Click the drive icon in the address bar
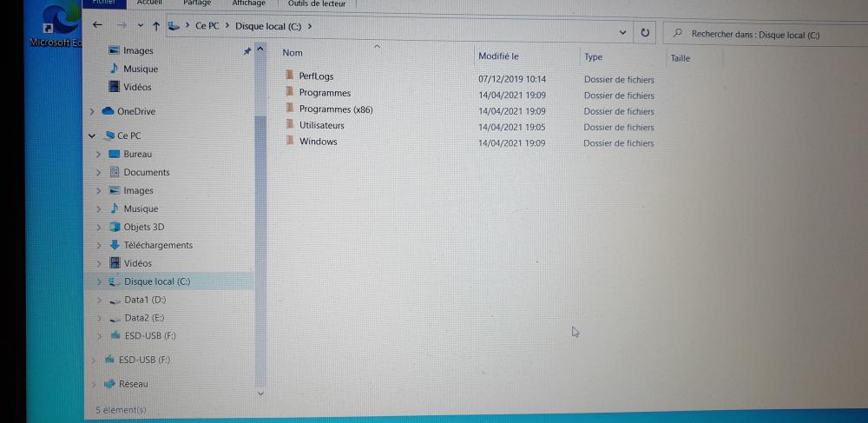This screenshot has height=423, width=868. pos(174,25)
